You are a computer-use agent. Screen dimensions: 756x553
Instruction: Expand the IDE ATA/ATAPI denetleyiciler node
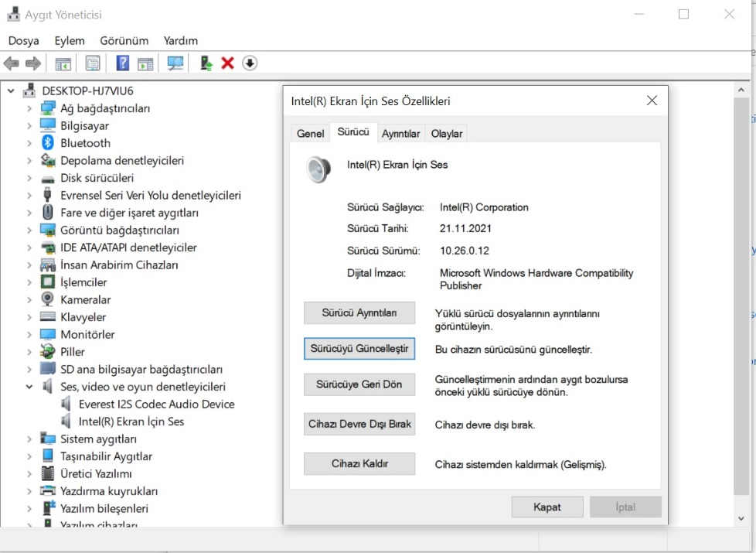point(29,247)
